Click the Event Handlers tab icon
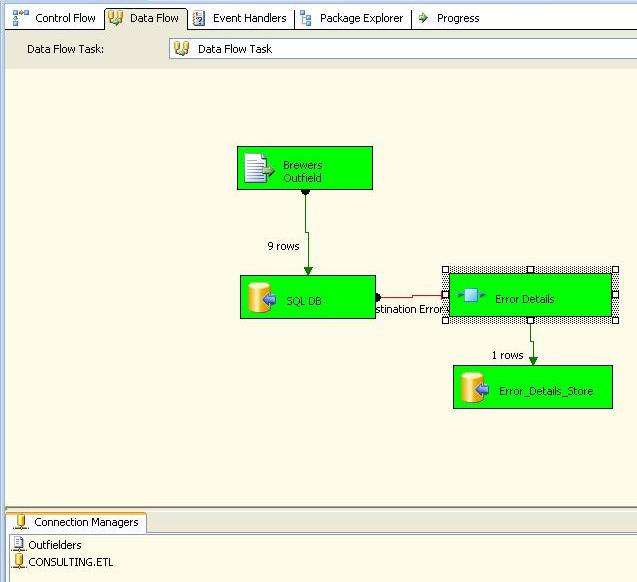This screenshot has height=582, width=637. pos(199,18)
